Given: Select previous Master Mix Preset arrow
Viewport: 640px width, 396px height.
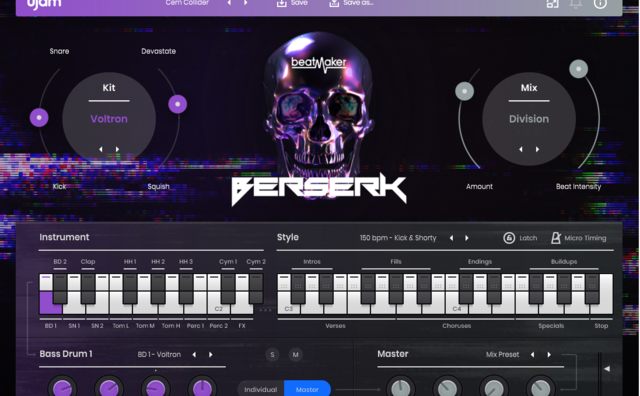Looking at the screenshot, I should pos(533,354).
